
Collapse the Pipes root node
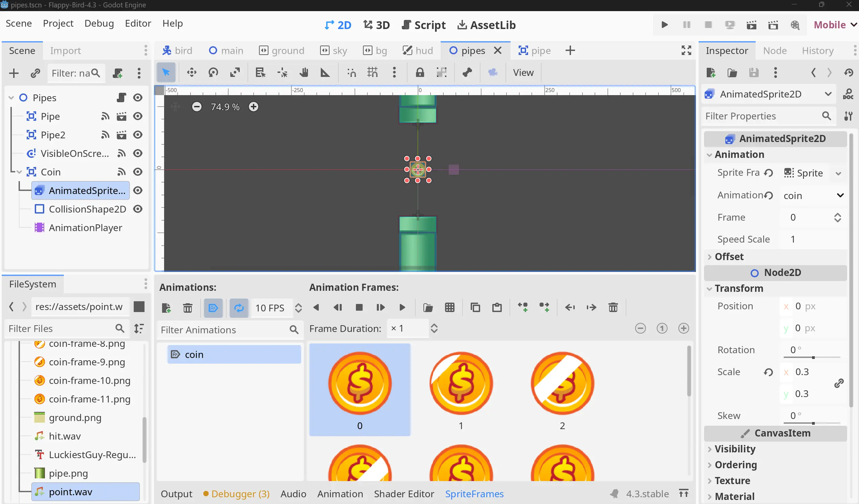[x=11, y=98]
